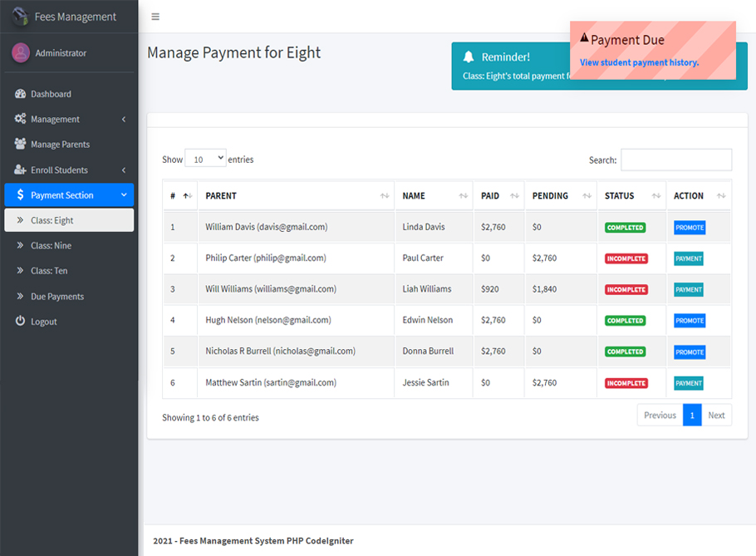Click PROMOTE button for Edwin Nelson

click(690, 321)
